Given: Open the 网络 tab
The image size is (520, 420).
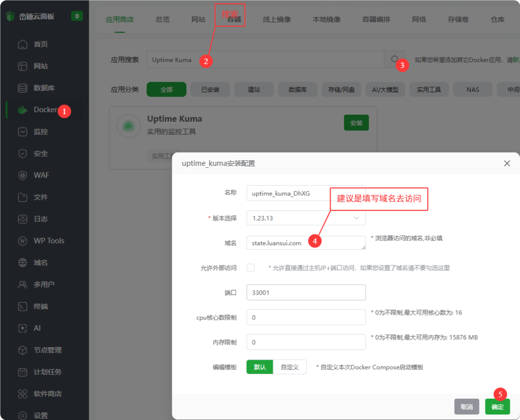Looking at the screenshot, I should point(419,20).
